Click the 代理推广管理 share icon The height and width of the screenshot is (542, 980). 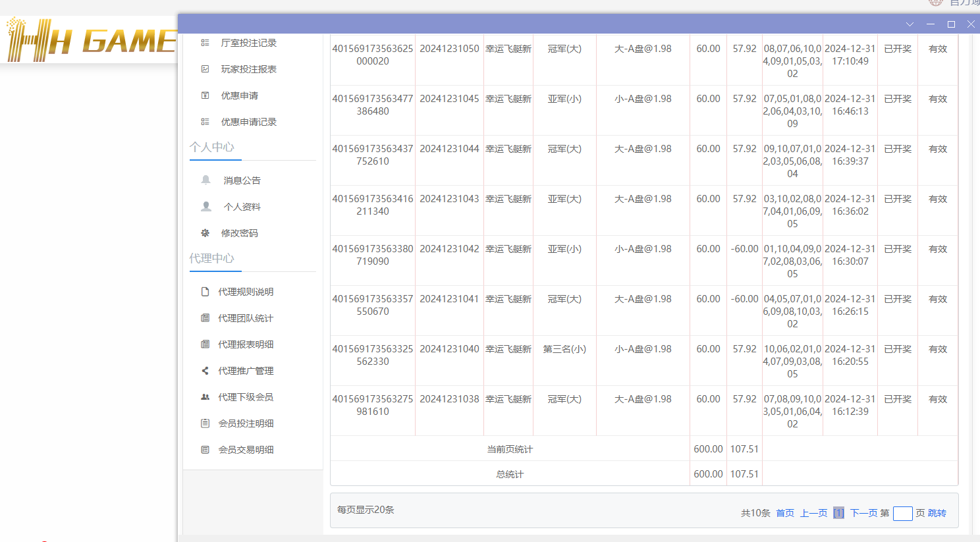[205, 371]
